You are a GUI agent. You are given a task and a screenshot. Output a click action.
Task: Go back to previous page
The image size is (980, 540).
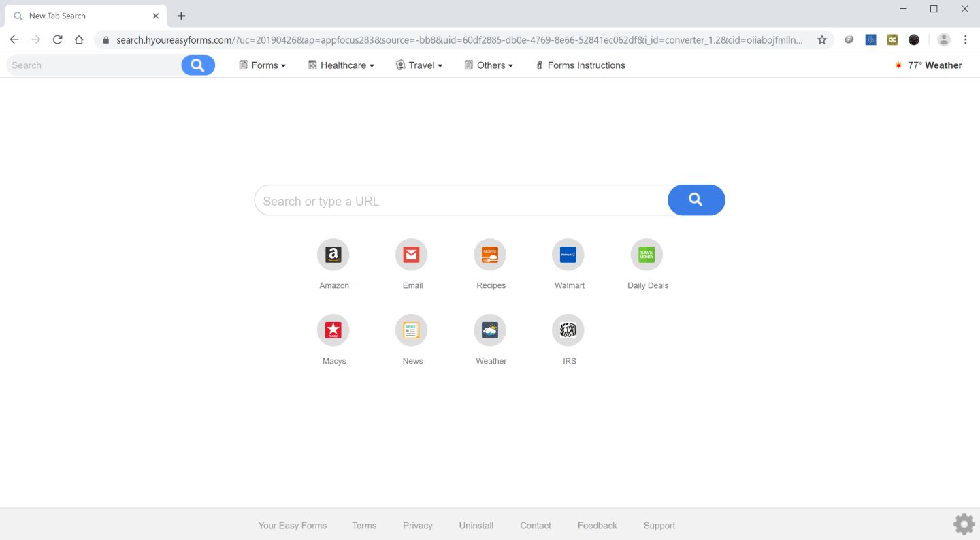tap(14, 39)
